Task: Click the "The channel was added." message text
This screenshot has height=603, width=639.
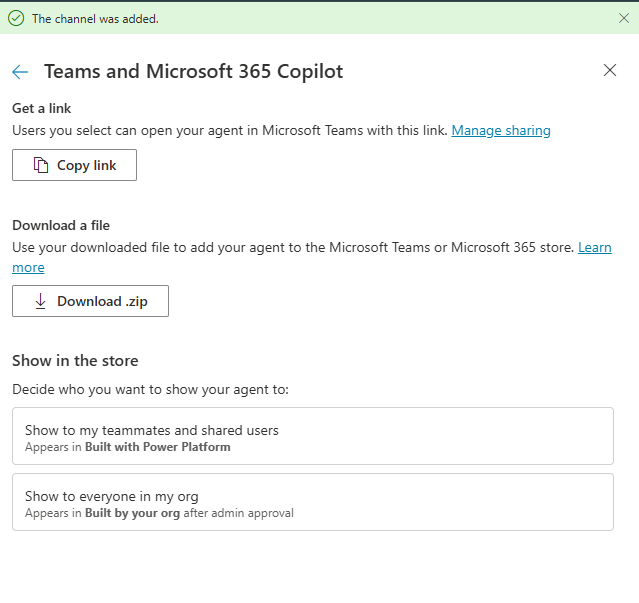Action: [x=95, y=18]
